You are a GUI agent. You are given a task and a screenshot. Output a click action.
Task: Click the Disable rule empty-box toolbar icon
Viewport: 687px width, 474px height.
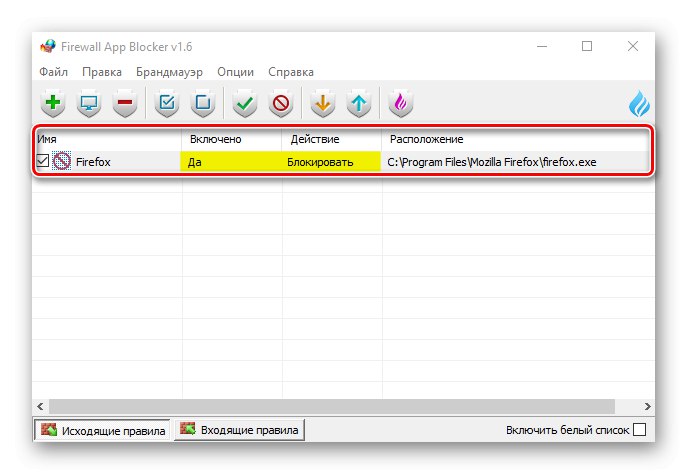tap(203, 103)
